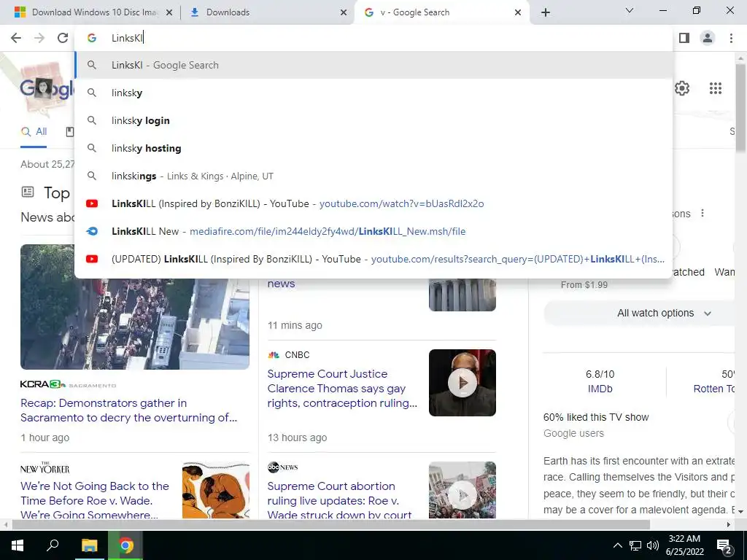The height and width of the screenshot is (560, 747).
Task: Choose the 'linksky hosting' suggestion
Action: pos(373,148)
